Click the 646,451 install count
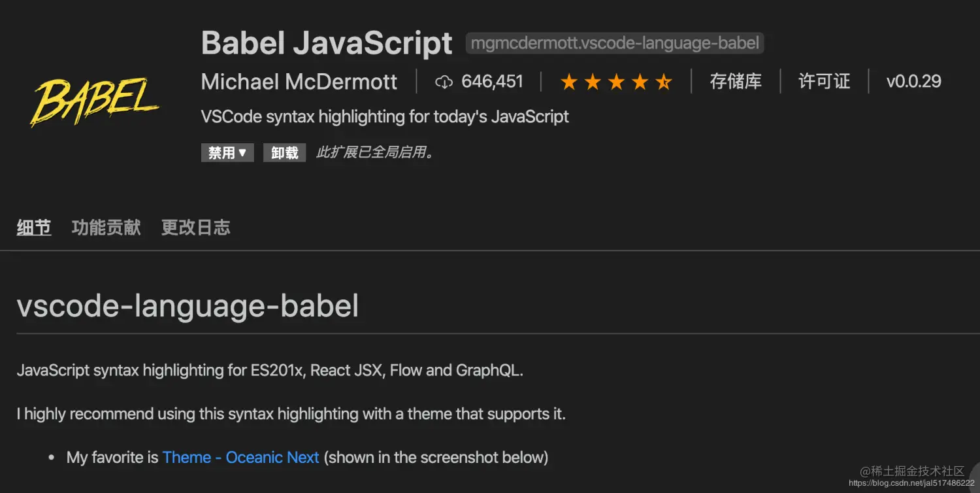Screen dimensions: 980x493 492,82
